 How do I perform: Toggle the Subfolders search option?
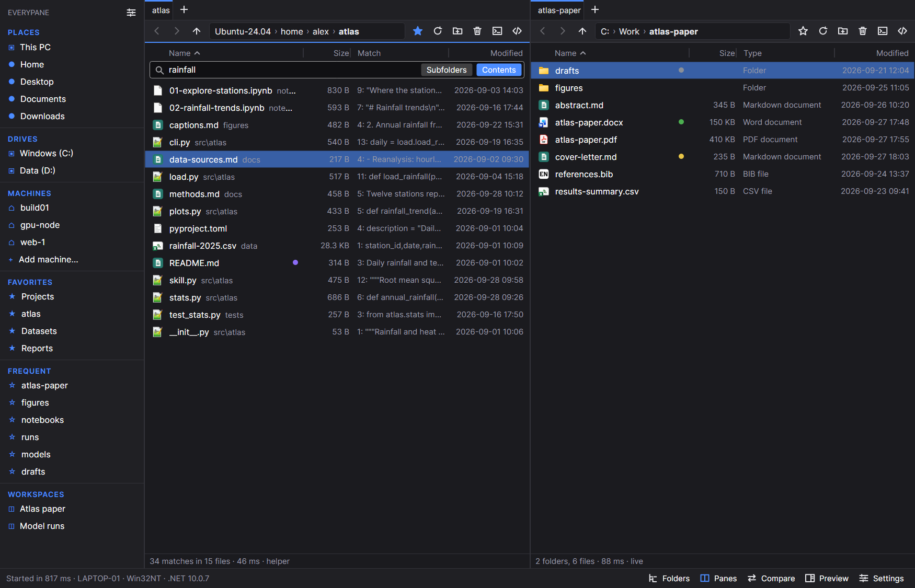coord(447,70)
